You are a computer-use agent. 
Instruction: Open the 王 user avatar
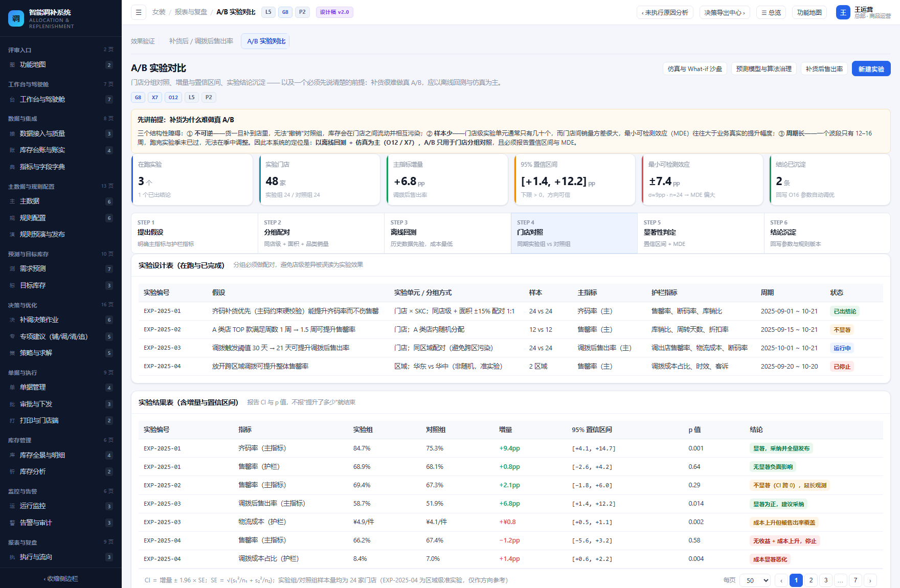coord(843,12)
